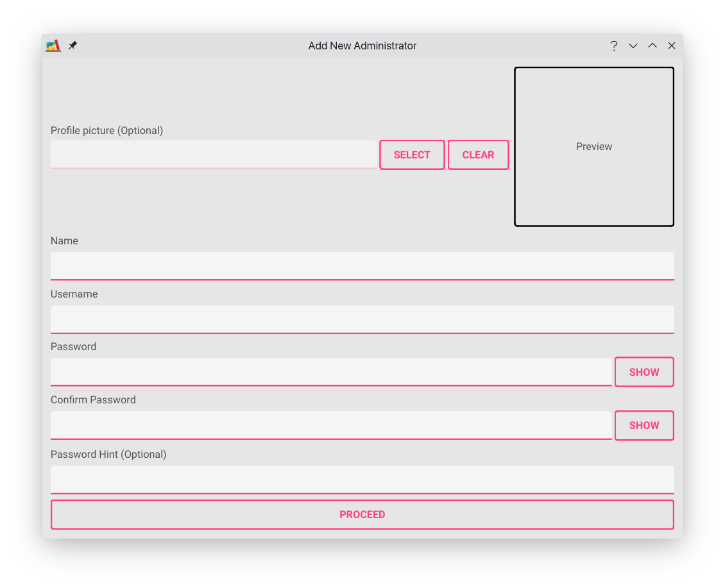The height and width of the screenshot is (588, 725).
Task: Click the 'Add New Administrator' window title
Action: coord(362,46)
